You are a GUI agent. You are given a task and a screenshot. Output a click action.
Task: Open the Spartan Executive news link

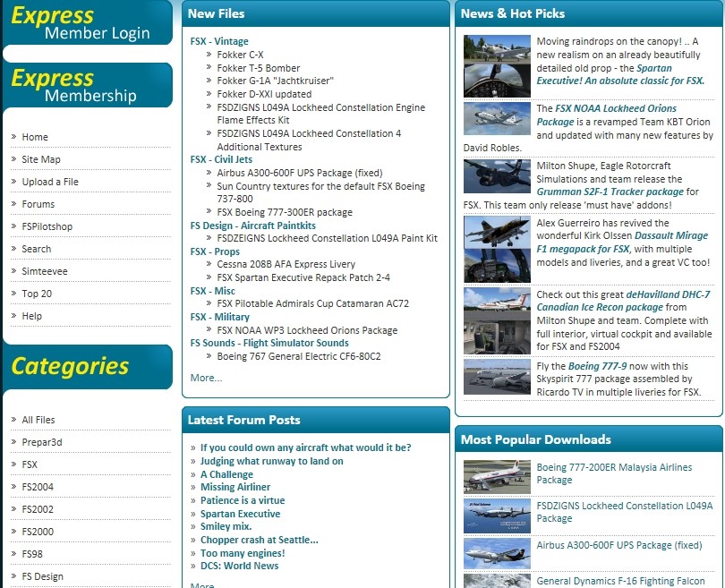click(620, 75)
